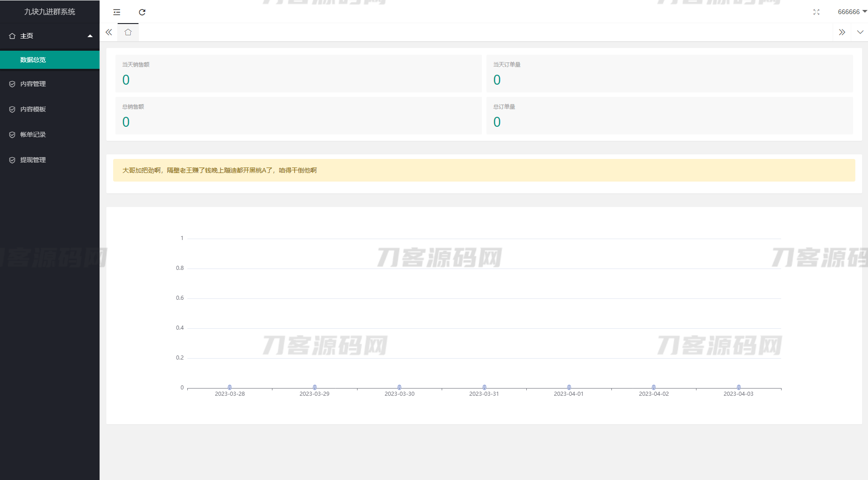The width and height of the screenshot is (868, 480).
Task: Open the 666666 user dropdown
Action: (x=851, y=12)
